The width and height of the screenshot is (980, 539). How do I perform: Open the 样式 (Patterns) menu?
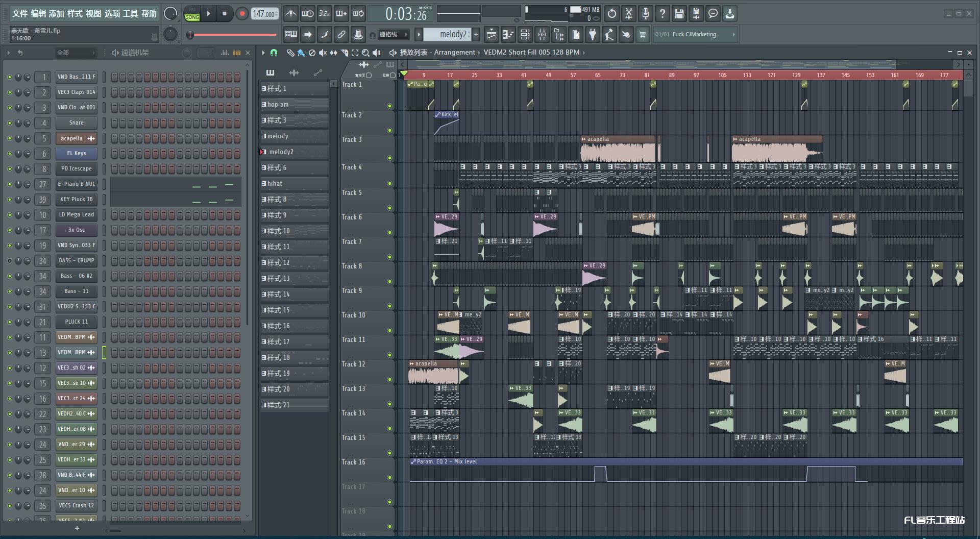pyautogui.click(x=75, y=14)
